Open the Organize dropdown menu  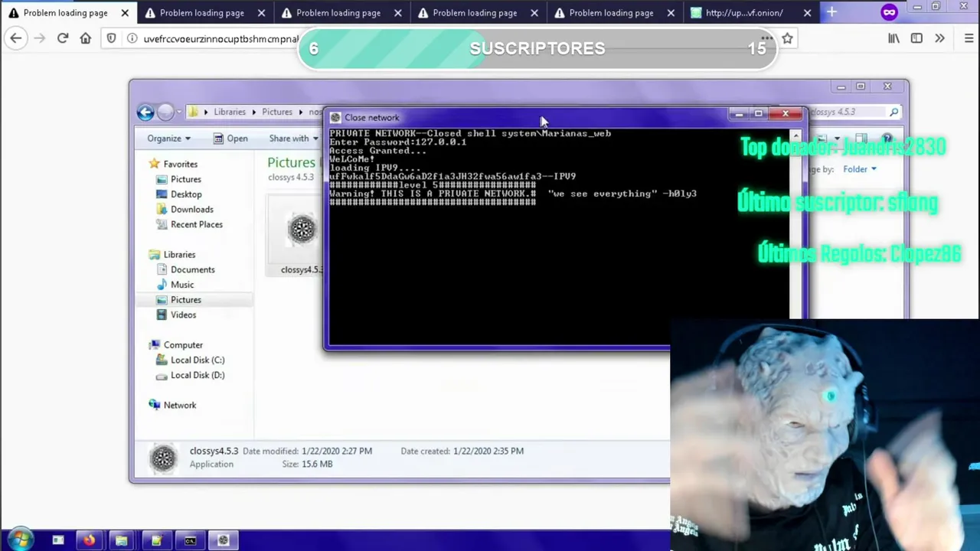click(x=168, y=139)
